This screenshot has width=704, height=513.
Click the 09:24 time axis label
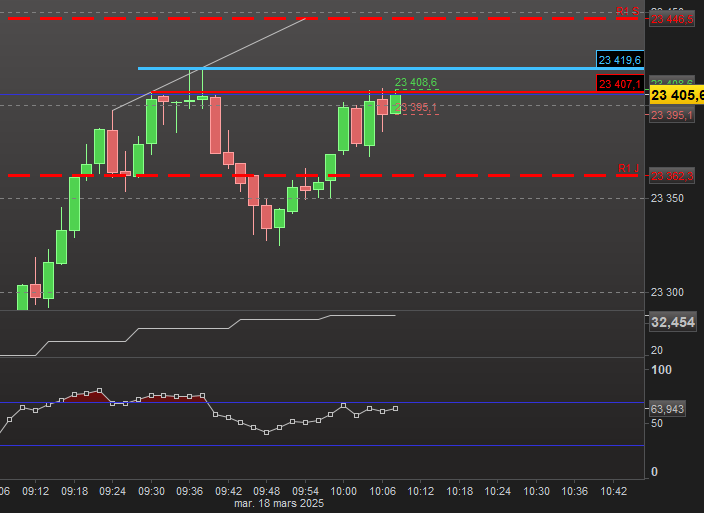pos(112,491)
